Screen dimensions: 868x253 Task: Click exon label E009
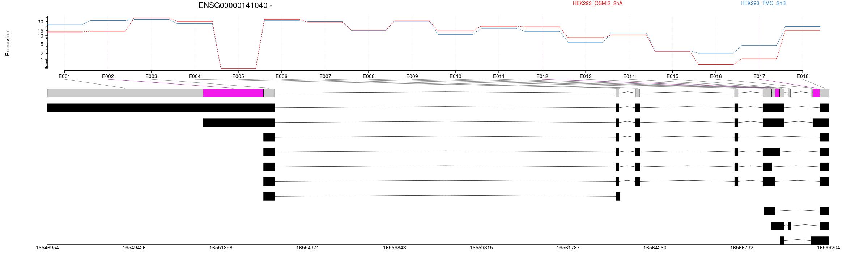tap(412, 76)
